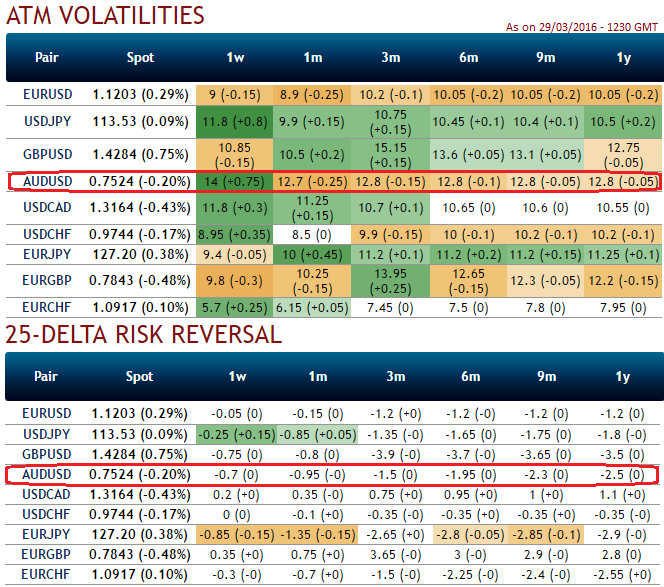Click EURUSD spot '1.1203 (0.29%)' in ATM table
This screenshot has width=664, height=587.
pos(140,94)
